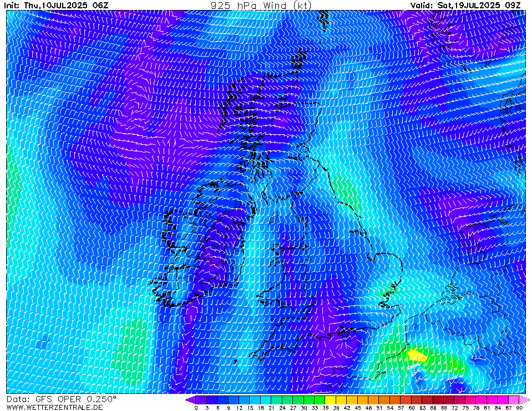This screenshot has width=532, height=411.
Task: Click the legend value label '90'
Action: 519,408
